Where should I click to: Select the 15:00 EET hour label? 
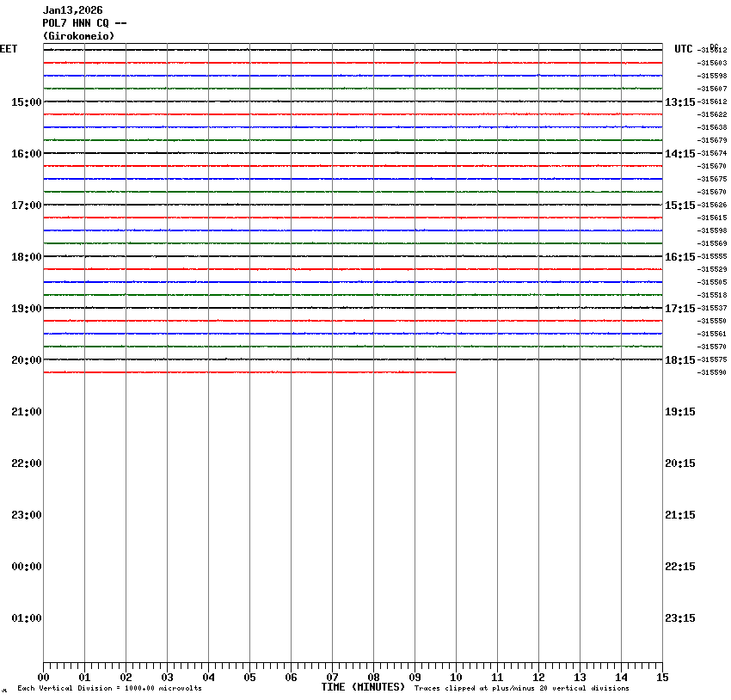(26, 102)
